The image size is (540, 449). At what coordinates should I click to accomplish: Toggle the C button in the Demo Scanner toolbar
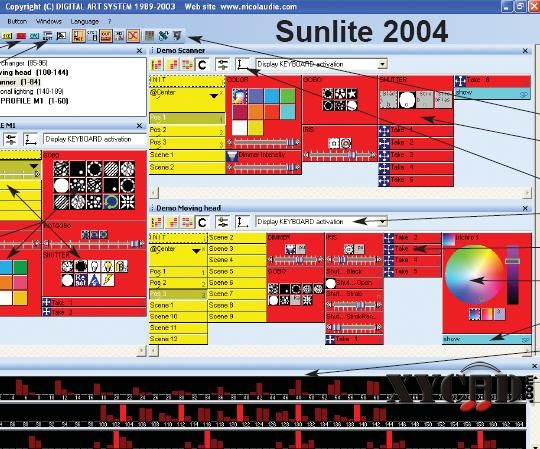202,64
